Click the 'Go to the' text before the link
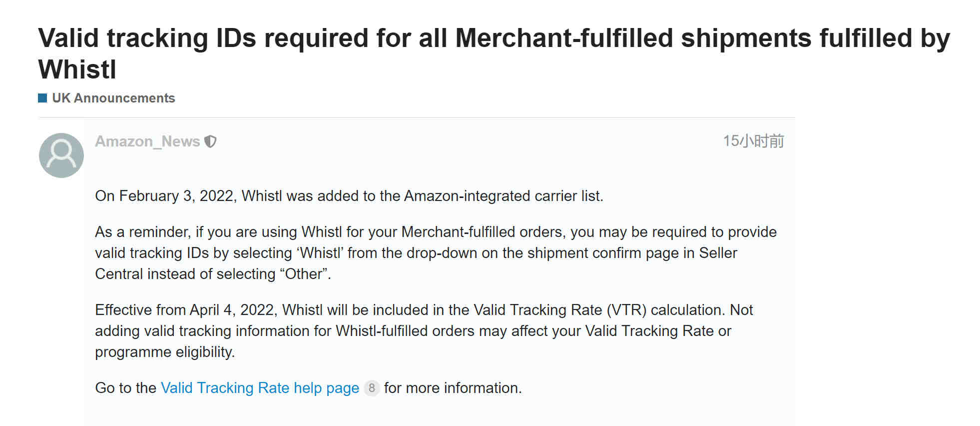Image resolution: width=980 pixels, height=426 pixels. pyautogui.click(x=125, y=388)
